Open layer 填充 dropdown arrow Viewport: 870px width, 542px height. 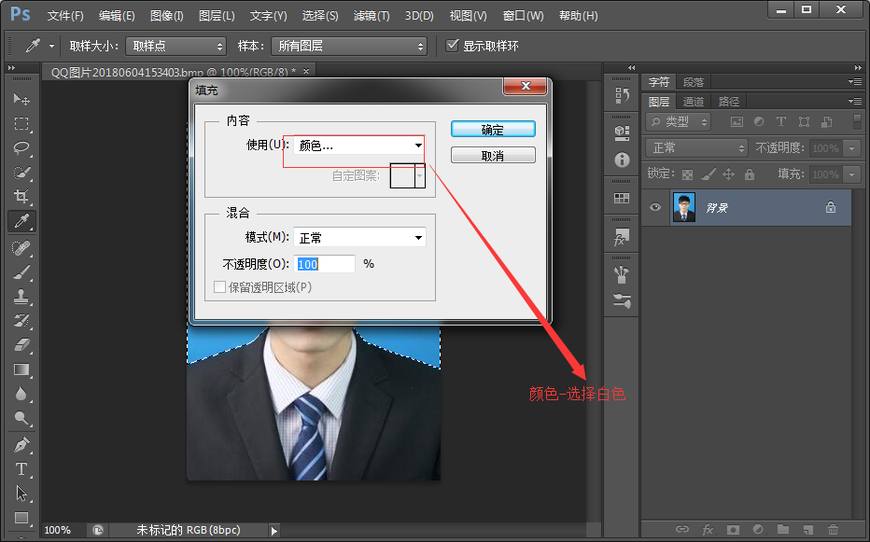[852, 174]
